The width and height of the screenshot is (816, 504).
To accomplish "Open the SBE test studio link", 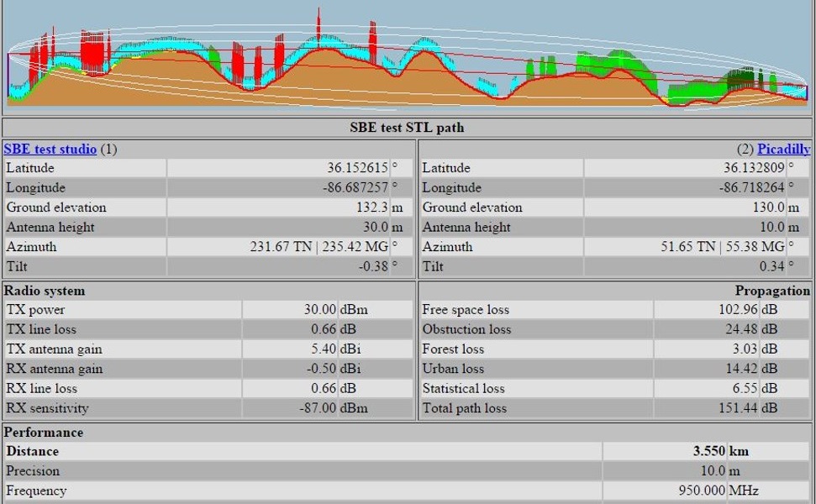I will pyautogui.click(x=50, y=150).
